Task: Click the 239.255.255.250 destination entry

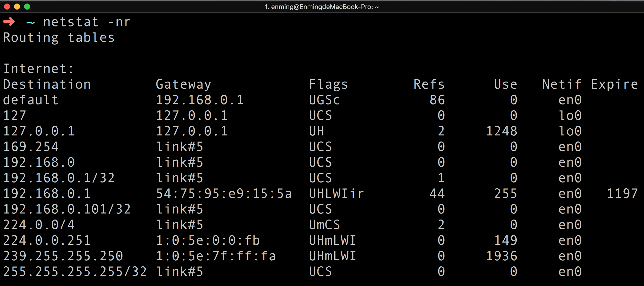Action: 63,256
